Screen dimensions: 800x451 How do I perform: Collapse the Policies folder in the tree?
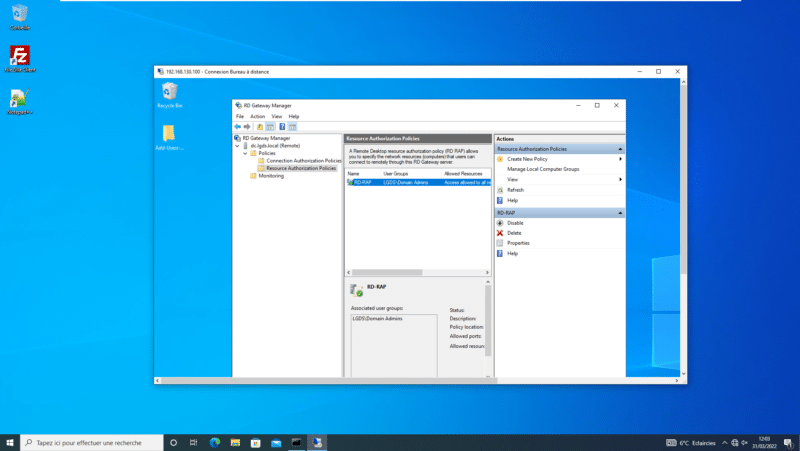pyautogui.click(x=246, y=153)
